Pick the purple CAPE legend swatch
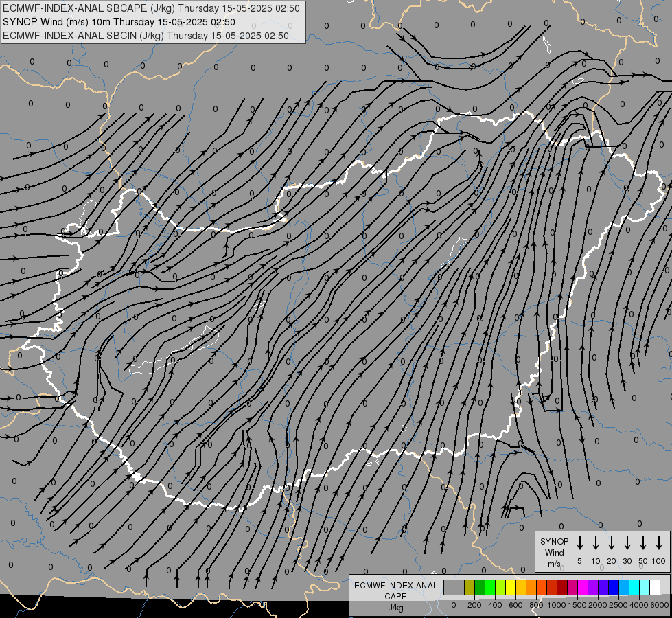This screenshot has width=672, height=618. tap(592, 587)
